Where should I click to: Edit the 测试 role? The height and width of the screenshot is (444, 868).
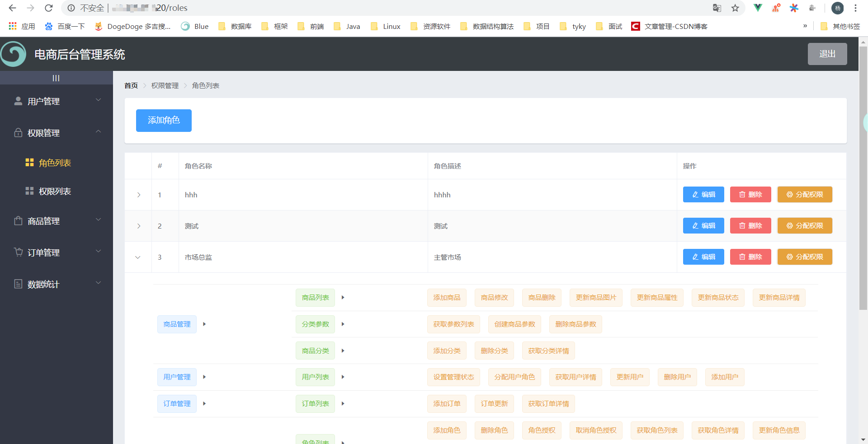click(x=703, y=225)
